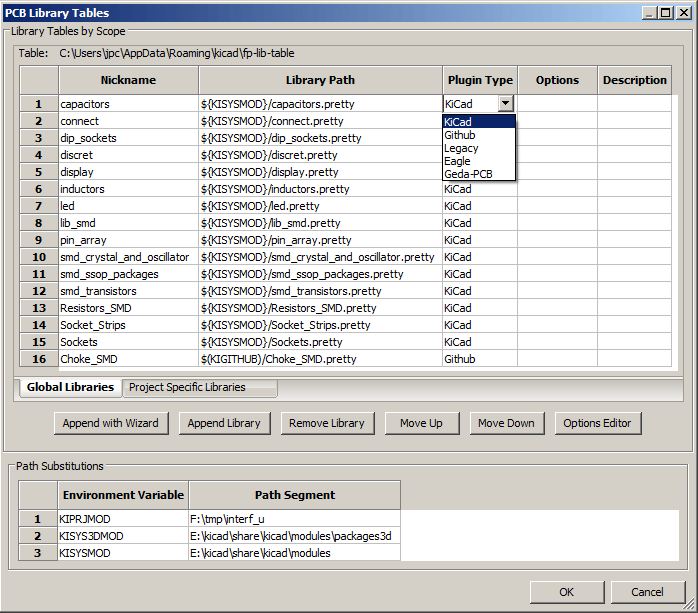Click the Library Path column header
Image resolution: width=698 pixels, height=613 pixels.
click(x=320, y=80)
